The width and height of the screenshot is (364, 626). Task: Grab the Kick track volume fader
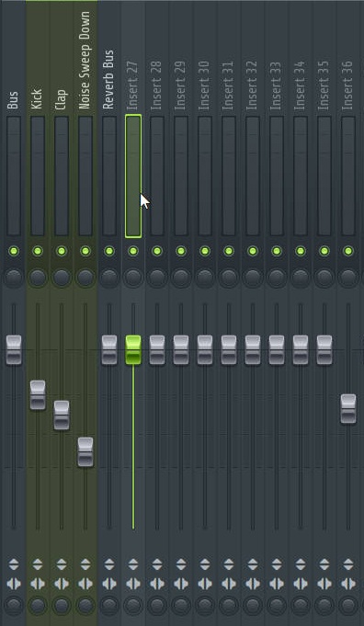pos(38,395)
